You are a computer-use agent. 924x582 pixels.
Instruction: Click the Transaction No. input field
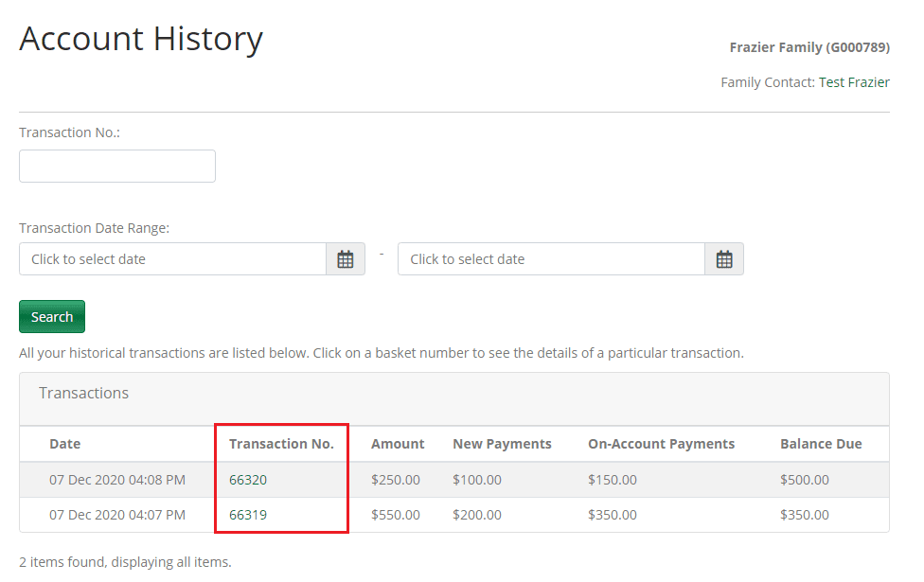click(117, 166)
